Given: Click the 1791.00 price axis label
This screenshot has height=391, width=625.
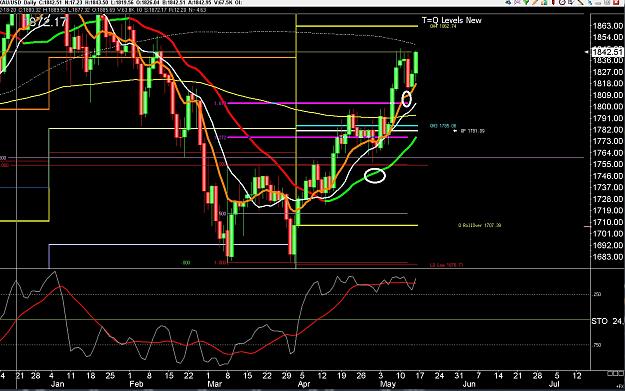Looking at the screenshot, I should (x=607, y=118).
